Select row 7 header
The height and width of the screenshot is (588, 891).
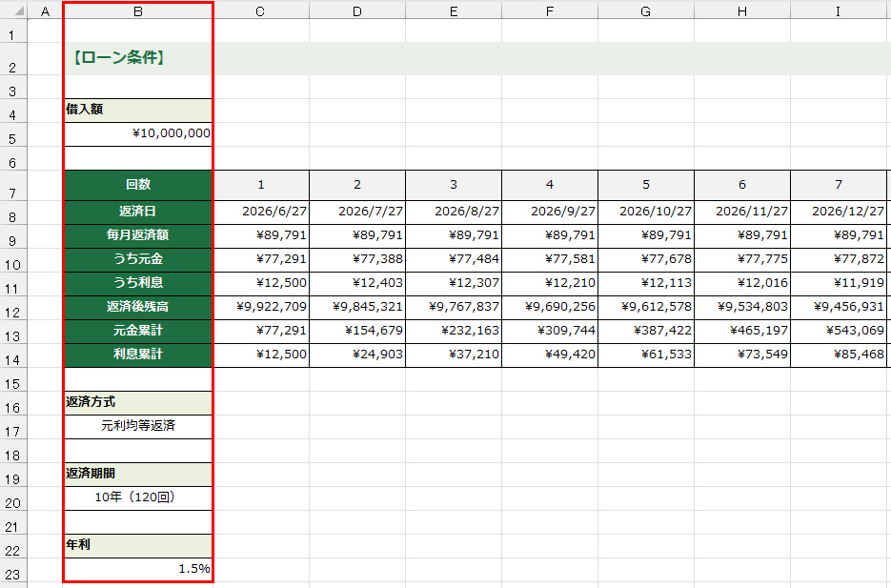13,185
